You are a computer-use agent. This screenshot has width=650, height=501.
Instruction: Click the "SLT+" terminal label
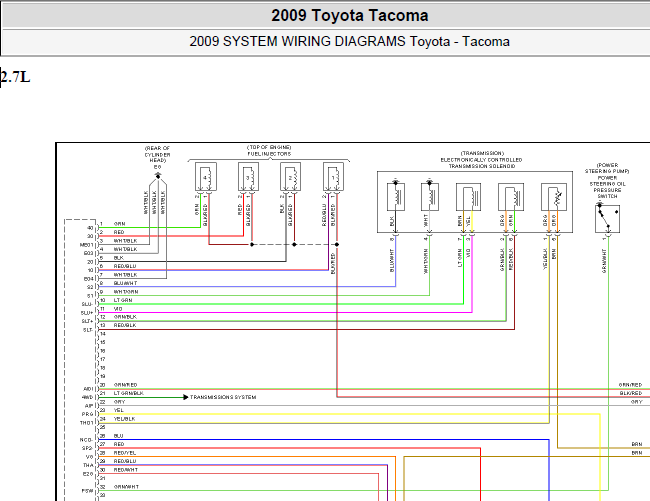87,321
